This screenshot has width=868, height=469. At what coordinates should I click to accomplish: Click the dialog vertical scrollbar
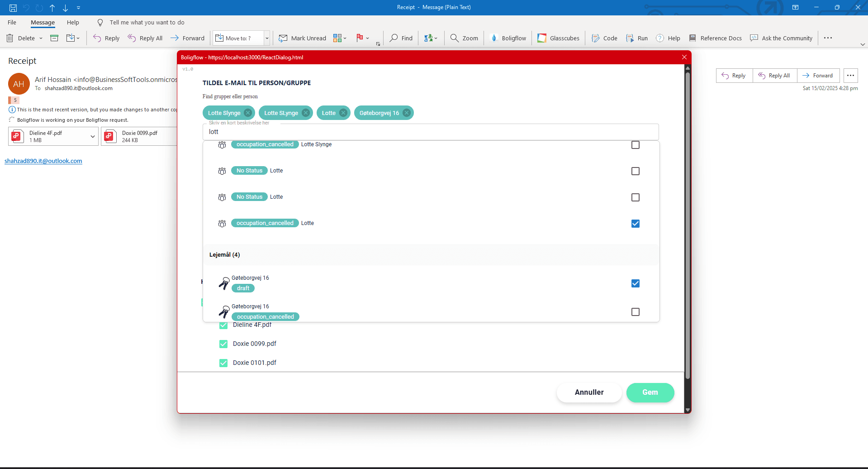click(x=688, y=226)
